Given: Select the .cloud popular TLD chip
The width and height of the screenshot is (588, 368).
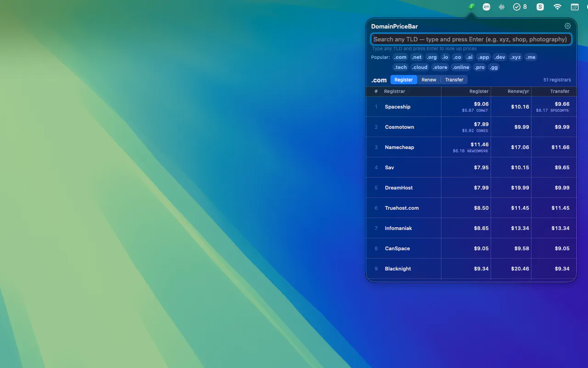Looking at the screenshot, I should click(x=420, y=67).
